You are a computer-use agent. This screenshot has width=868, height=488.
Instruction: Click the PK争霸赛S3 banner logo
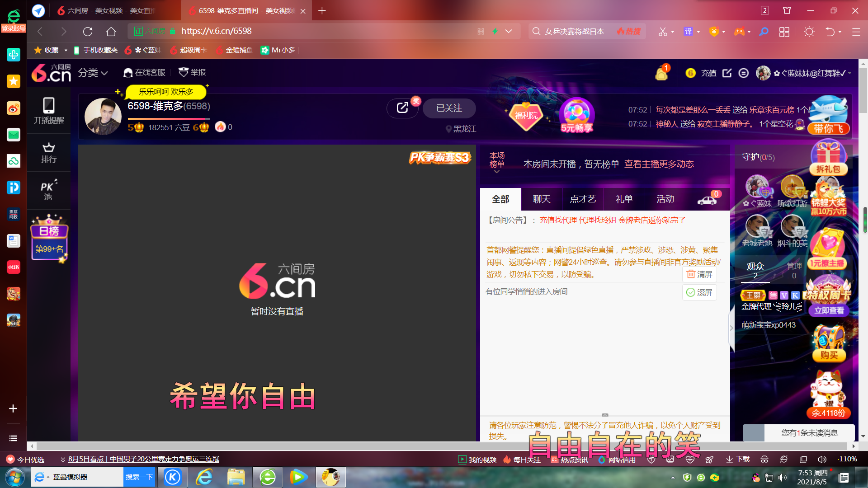pyautogui.click(x=440, y=157)
